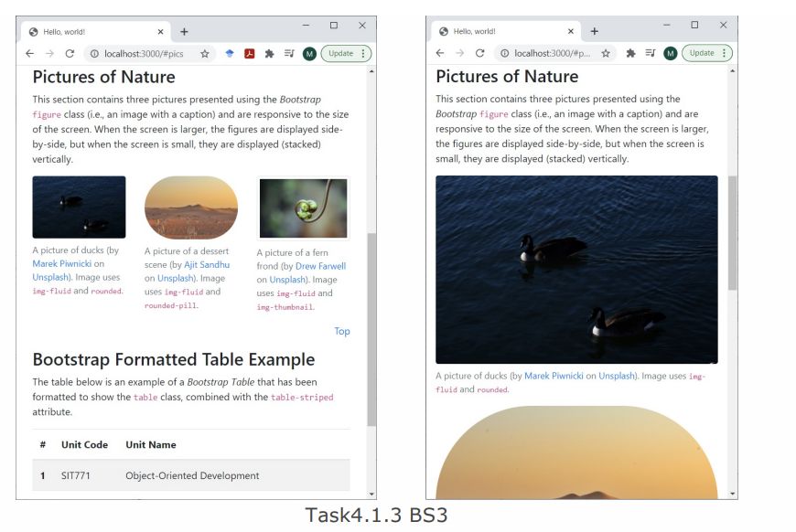This screenshot has width=796, height=532.
Task: Click desert pill-shaped image in left window
Action: [x=191, y=207]
